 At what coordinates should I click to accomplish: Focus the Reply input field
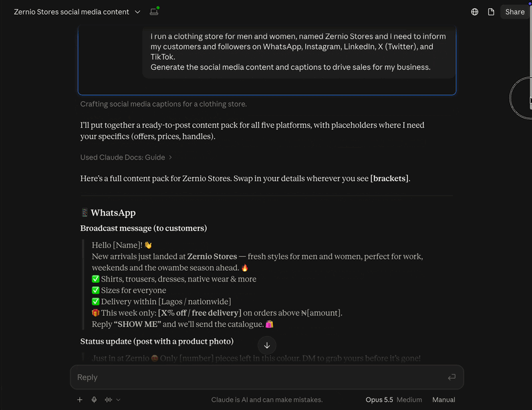(267, 377)
